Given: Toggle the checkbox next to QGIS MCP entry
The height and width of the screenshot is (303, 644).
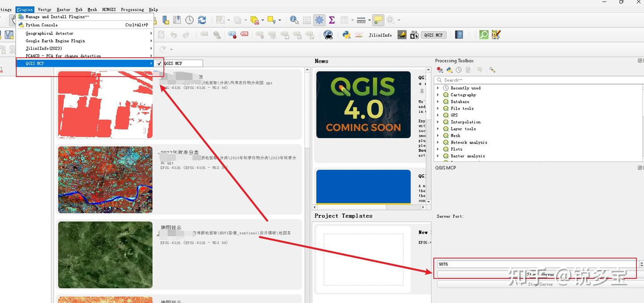Looking at the screenshot, I should [x=159, y=63].
